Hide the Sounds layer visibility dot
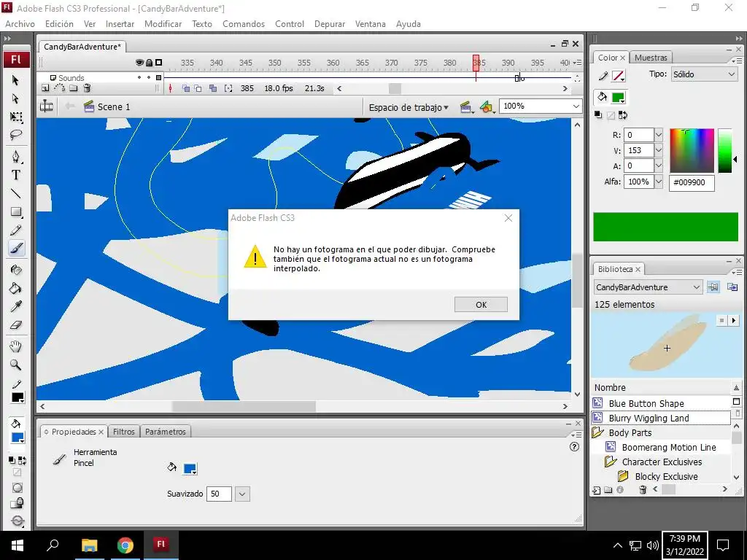The height and width of the screenshot is (560, 747). (139, 77)
